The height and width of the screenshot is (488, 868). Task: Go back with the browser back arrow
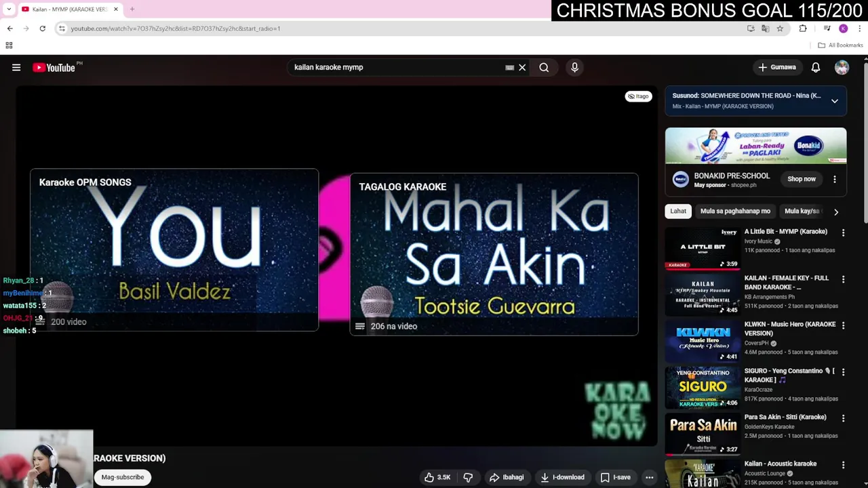(x=9, y=28)
